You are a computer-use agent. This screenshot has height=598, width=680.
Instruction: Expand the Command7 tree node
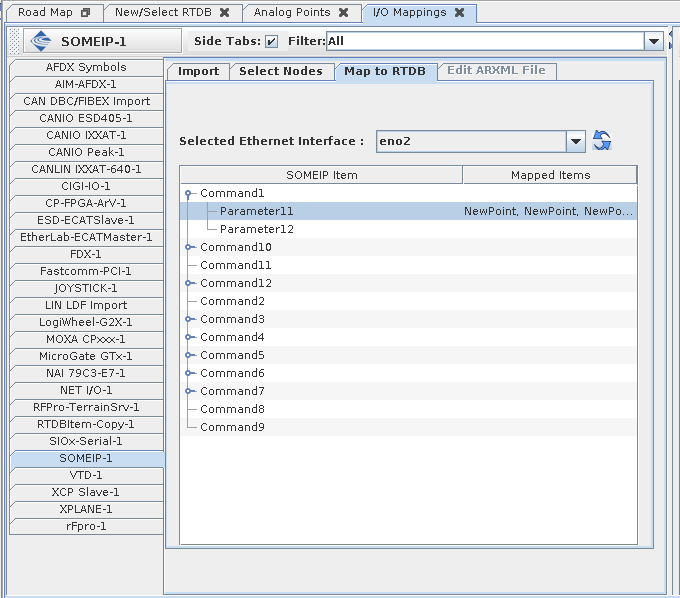click(188, 391)
